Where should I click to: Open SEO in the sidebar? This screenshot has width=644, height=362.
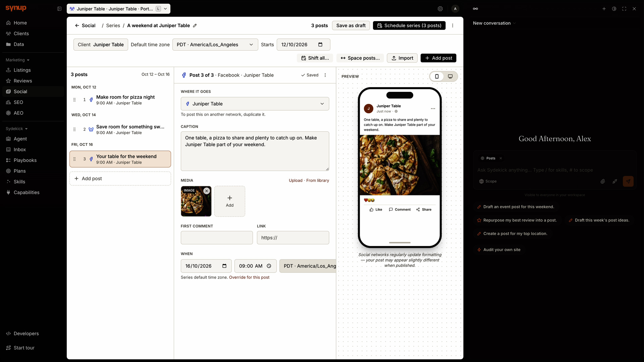click(x=33, y=102)
